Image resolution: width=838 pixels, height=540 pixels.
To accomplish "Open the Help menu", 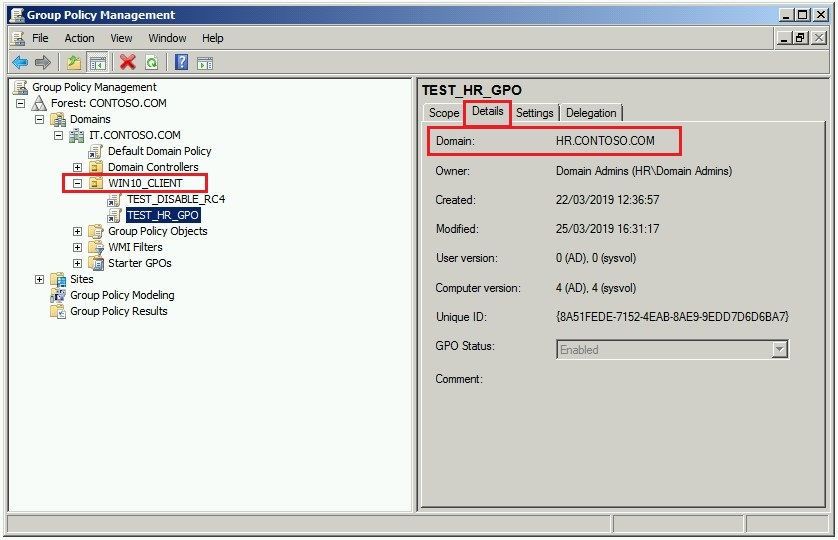I will (x=213, y=38).
